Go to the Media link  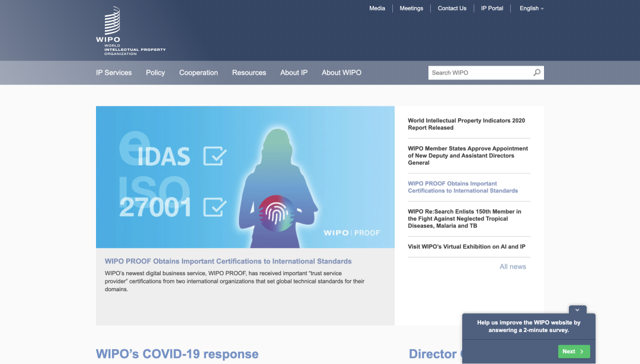(x=377, y=8)
